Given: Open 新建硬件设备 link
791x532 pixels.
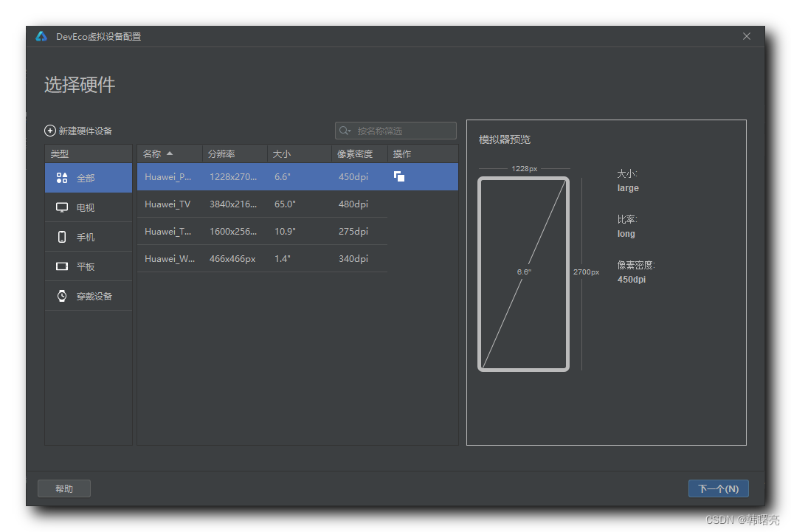Looking at the screenshot, I should pos(85,131).
